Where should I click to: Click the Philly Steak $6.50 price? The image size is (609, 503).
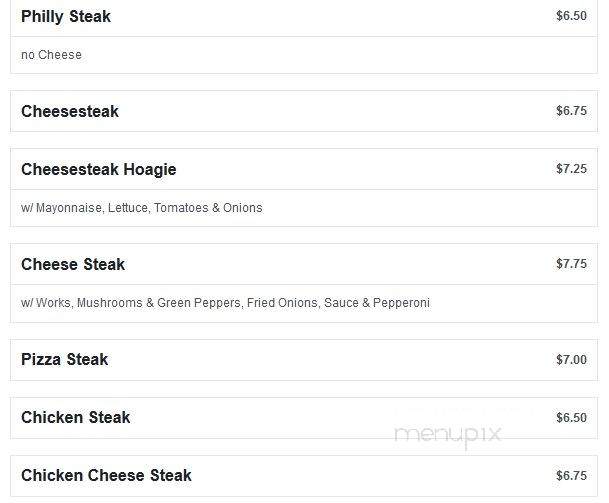tap(571, 16)
